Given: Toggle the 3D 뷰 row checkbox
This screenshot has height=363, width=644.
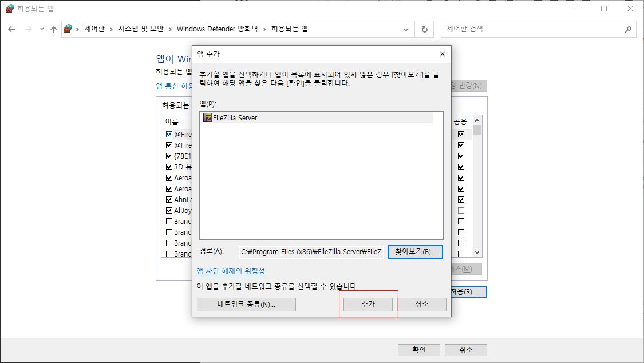Looking at the screenshot, I should pos(169,167).
